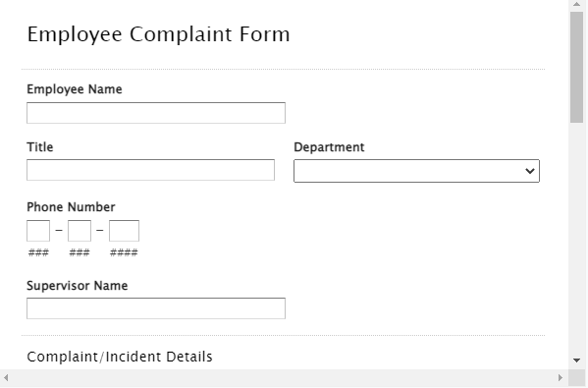The width and height of the screenshot is (588, 388).
Task: Click the horizontal scrollbar right arrow
Action: (x=561, y=377)
